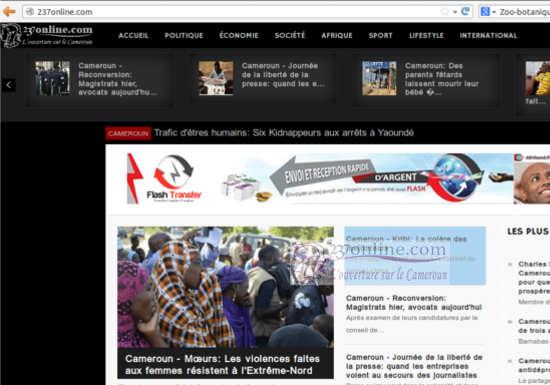This screenshot has width=550, height=385.
Task: Open the Politique menu item
Action: point(184,35)
